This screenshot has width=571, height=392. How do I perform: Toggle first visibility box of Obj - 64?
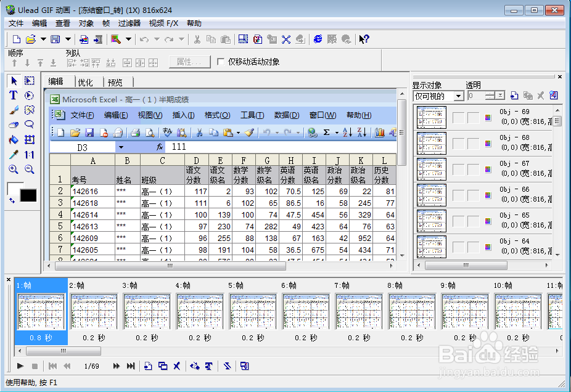(x=459, y=247)
